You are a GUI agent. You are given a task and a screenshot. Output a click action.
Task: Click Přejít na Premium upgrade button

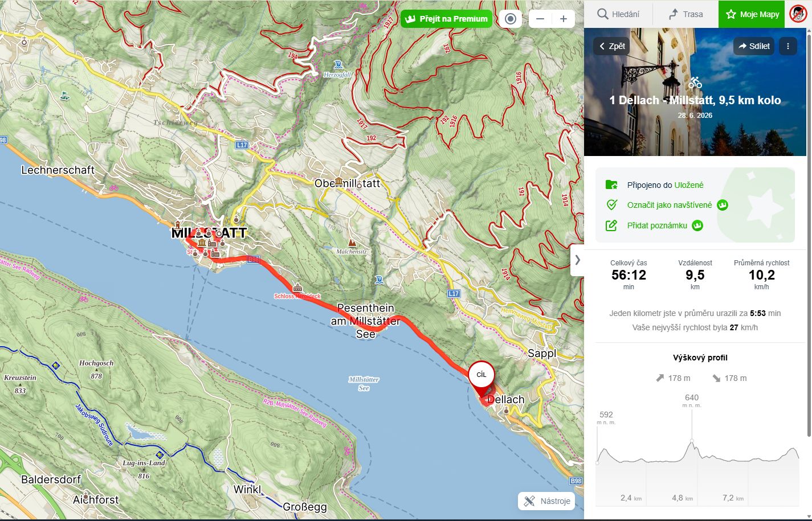[x=446, y=19]
